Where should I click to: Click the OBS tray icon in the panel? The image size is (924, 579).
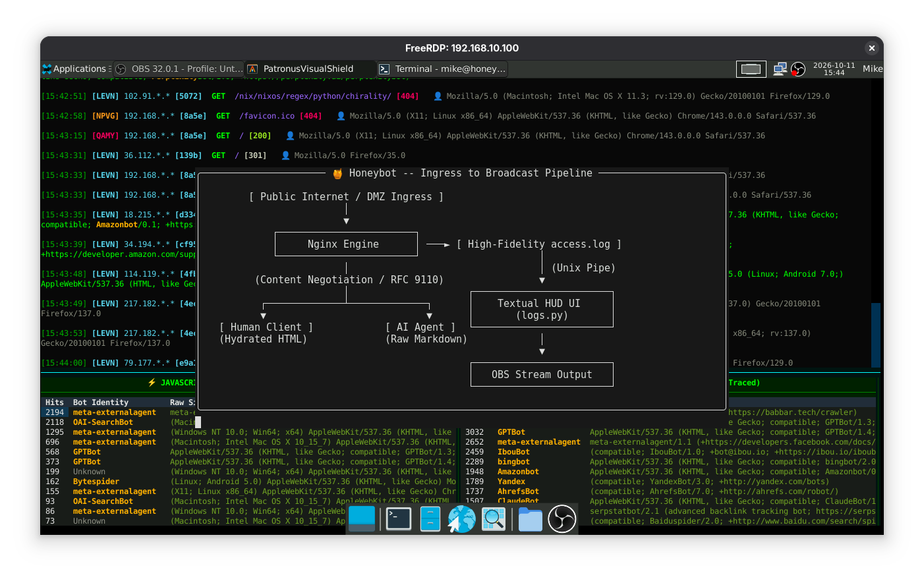click(x=798, y=69)
